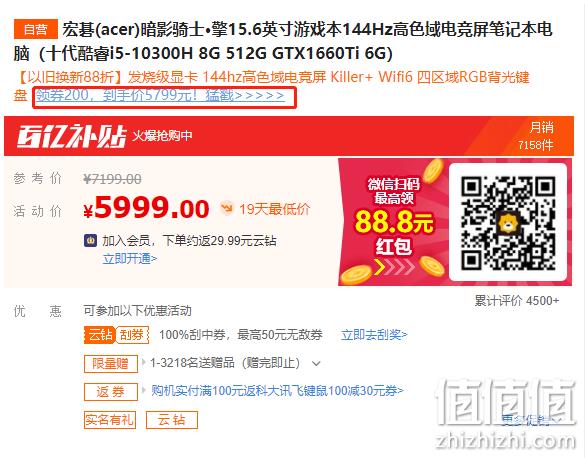Screen dimensions: 585x458
Task: Click the 百亿补贴 subsidy banner logo
Action: point(72,136)
